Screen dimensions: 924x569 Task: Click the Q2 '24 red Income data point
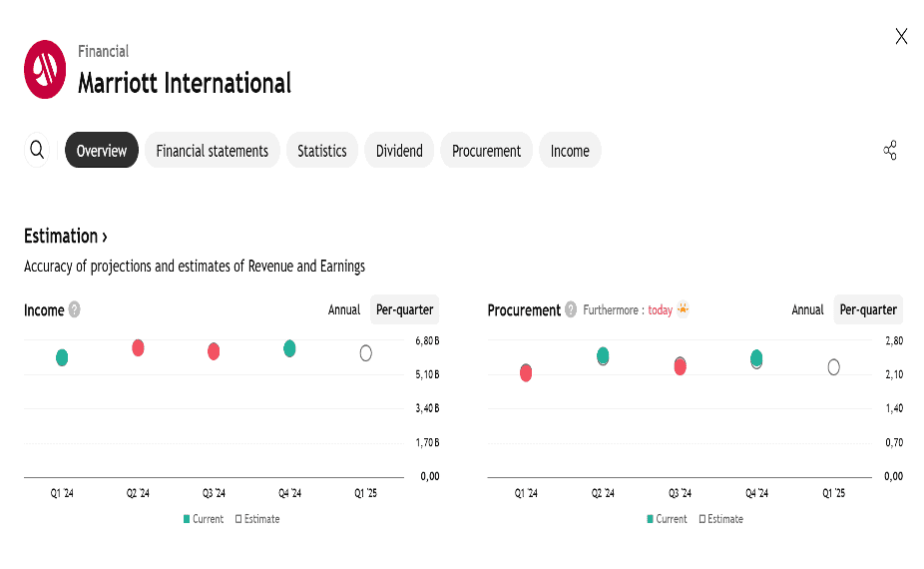[138, 347]
